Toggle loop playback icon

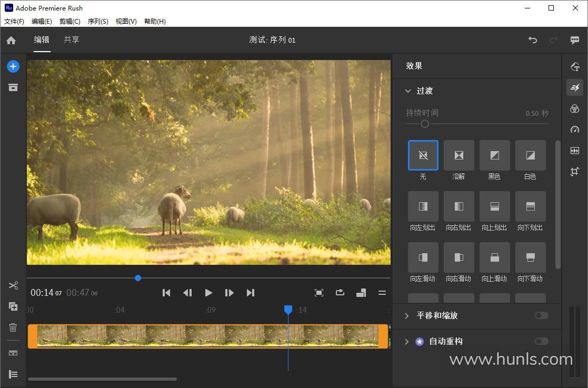(x=340, y=292)
